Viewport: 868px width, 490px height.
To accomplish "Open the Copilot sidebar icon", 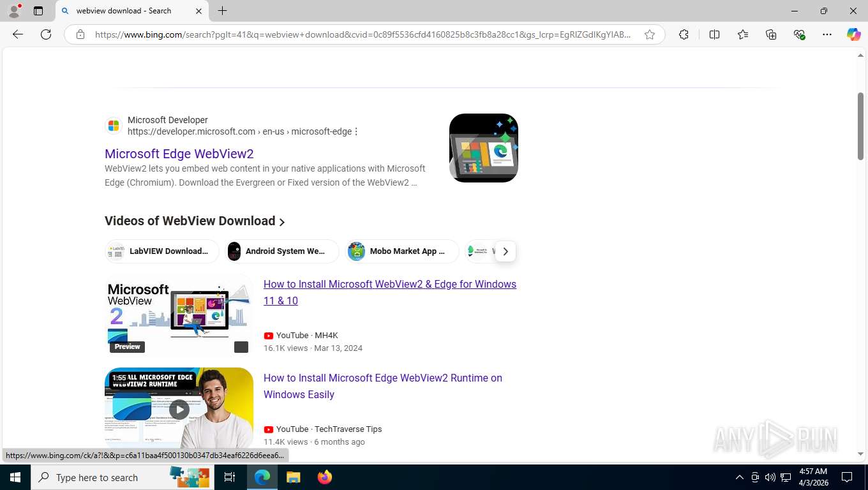I will point(854,34).
